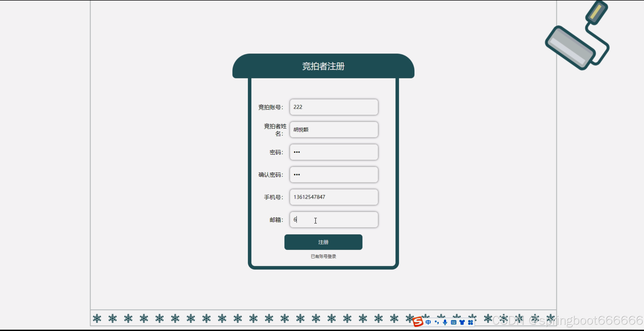Open the Sogou soft keyboard icon
644x331 pixels.
tap(454, 322)
